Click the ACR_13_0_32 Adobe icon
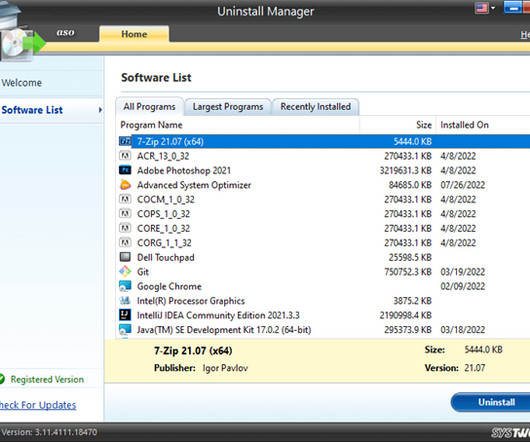530x442 pixels. pyautogui.click(x=125, y=156)
